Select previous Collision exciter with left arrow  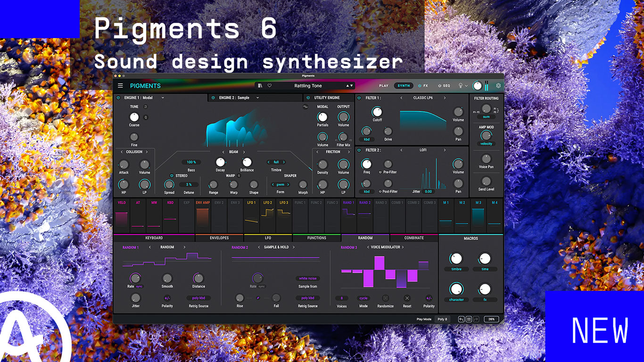coord(122,152)
